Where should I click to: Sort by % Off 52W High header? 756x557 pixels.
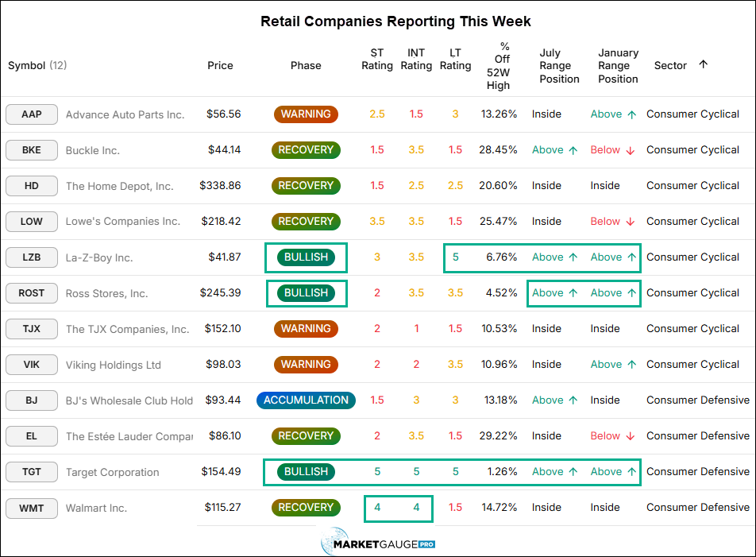coord(498,66)
